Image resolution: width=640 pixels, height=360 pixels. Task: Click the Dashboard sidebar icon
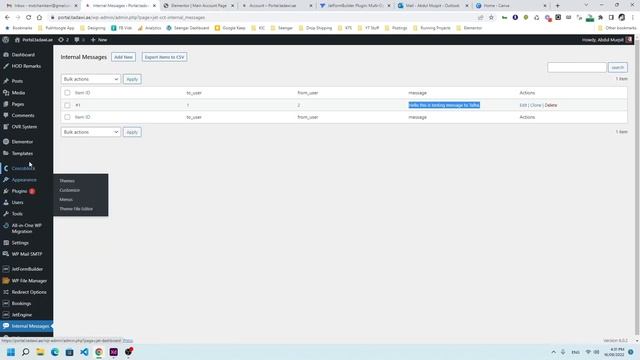coord(6,55)
